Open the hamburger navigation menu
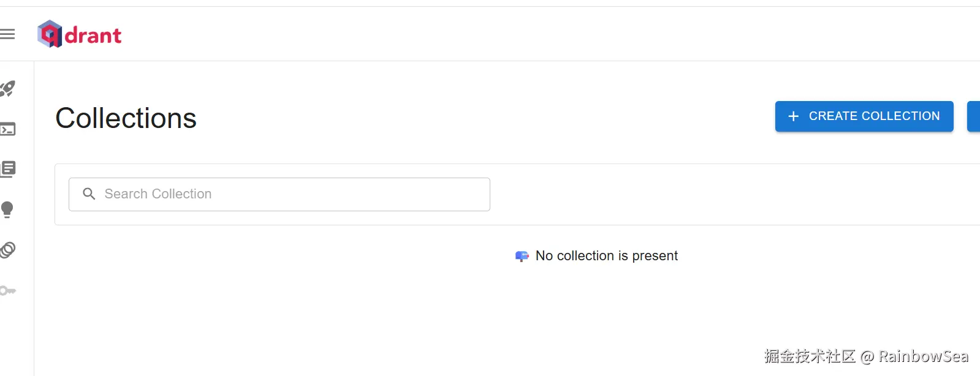Screen dimensions: 980x376 [7, 34]
